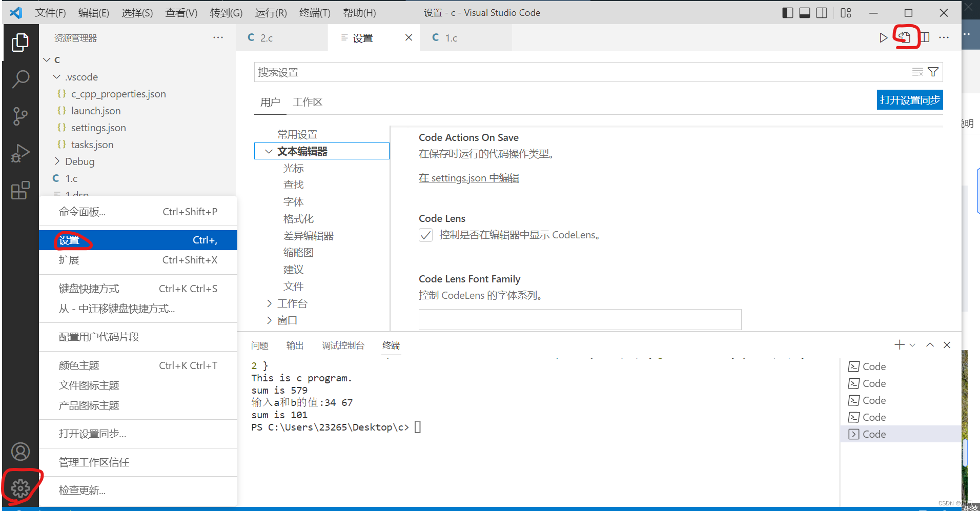Open the 文件(F) menu
Image resolution: width=980 pixels, height=511 pixels.
tap(50, 13)
